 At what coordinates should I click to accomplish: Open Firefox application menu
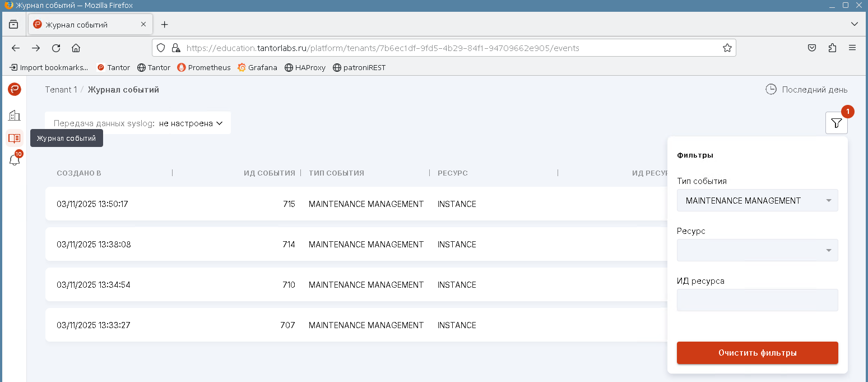(852, 48)
